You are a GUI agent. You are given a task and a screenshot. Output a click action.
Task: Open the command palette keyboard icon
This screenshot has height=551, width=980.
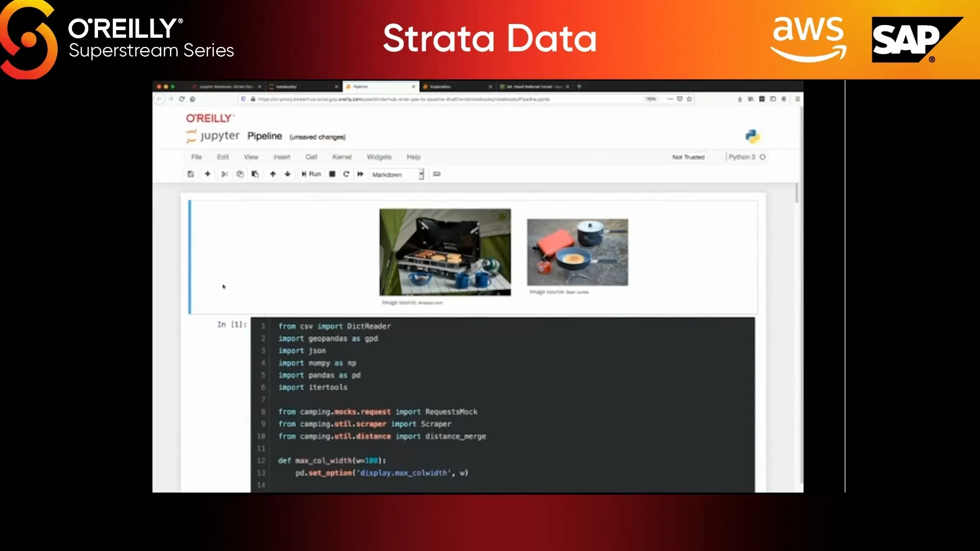(436, 174)
